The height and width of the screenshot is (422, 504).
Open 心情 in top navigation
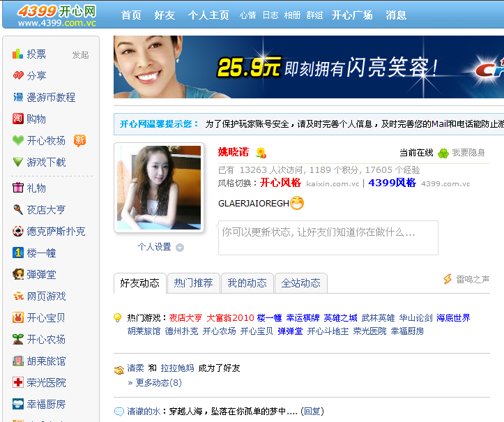(248, 15)
